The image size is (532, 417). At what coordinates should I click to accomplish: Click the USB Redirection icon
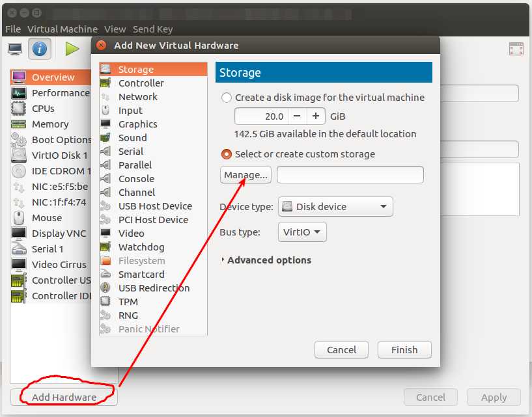[x=105, y=288]
